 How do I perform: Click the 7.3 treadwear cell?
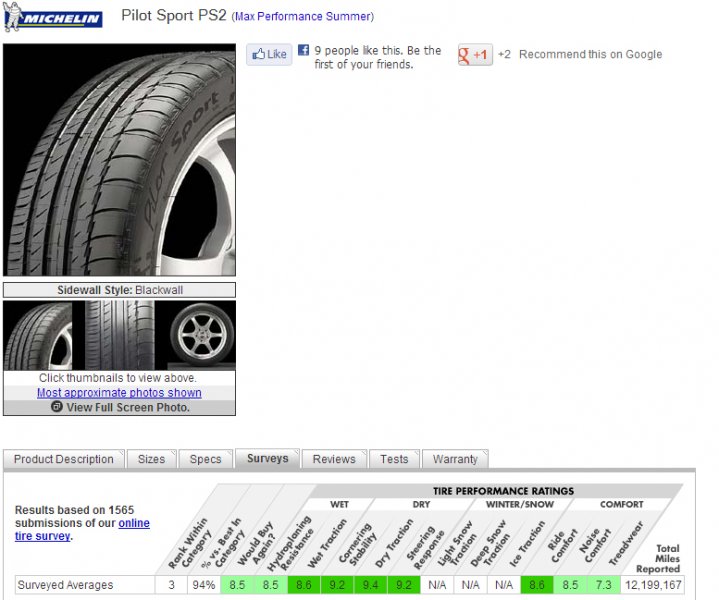[x=603, y=585]
